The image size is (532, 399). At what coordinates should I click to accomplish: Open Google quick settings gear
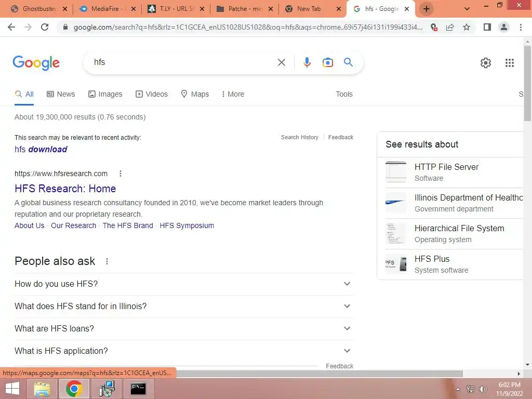(486, 63)
